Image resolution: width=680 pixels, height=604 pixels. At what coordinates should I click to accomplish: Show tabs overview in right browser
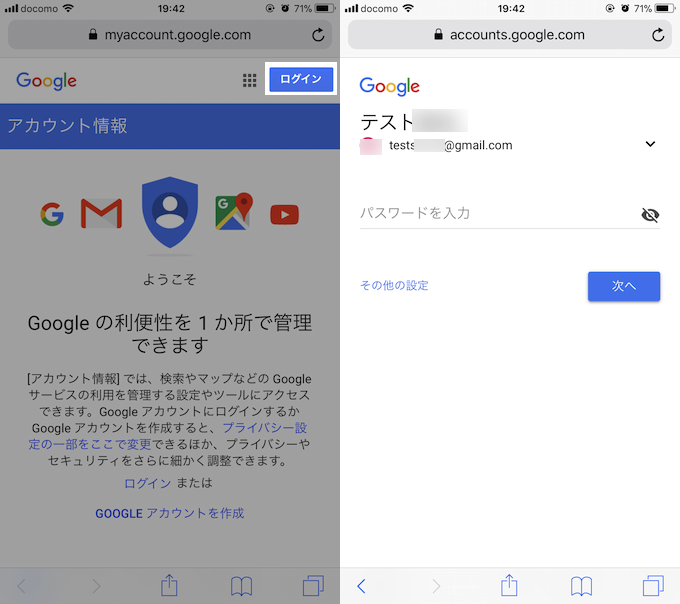653,585
